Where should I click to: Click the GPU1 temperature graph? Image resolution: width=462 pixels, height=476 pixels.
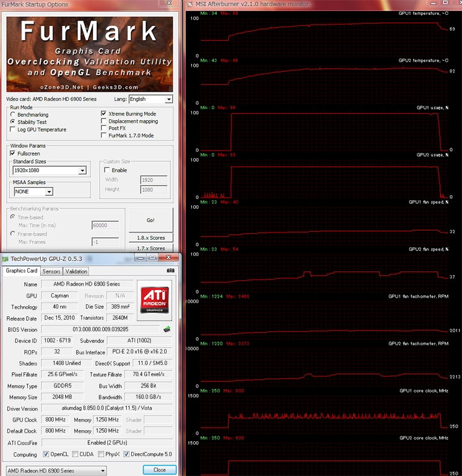[324, 37]
